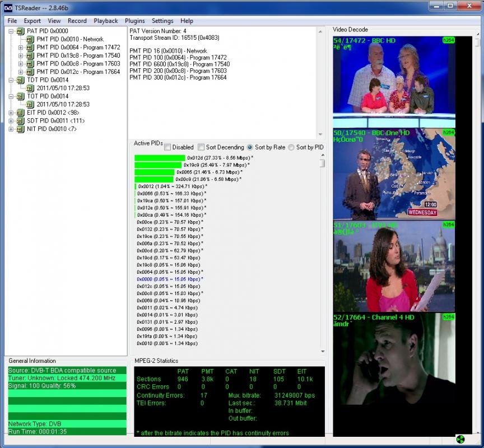Image resolution: width=484 pixels, height=448 pixels.
Task: Click the PMT PID 0x0010 Network icon
Action: pos(30,40)
